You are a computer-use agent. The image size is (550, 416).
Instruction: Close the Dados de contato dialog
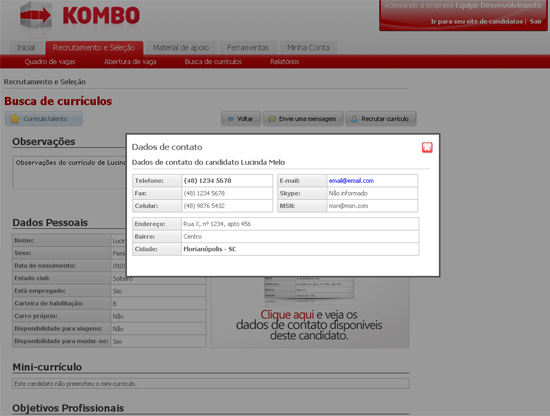pos(427,147)
